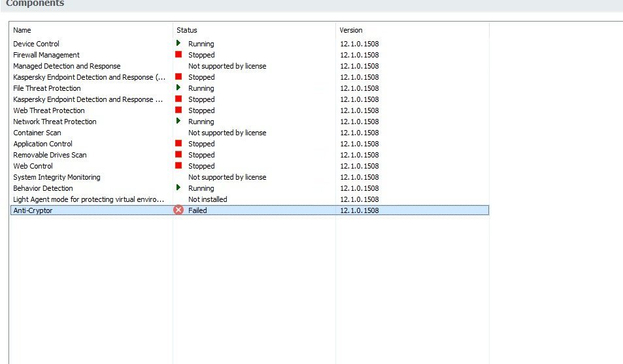Viewport: 623px width, 364px height.
Task: Select the Anti-Cryptor component row
Action: click(x=250, y=210)
